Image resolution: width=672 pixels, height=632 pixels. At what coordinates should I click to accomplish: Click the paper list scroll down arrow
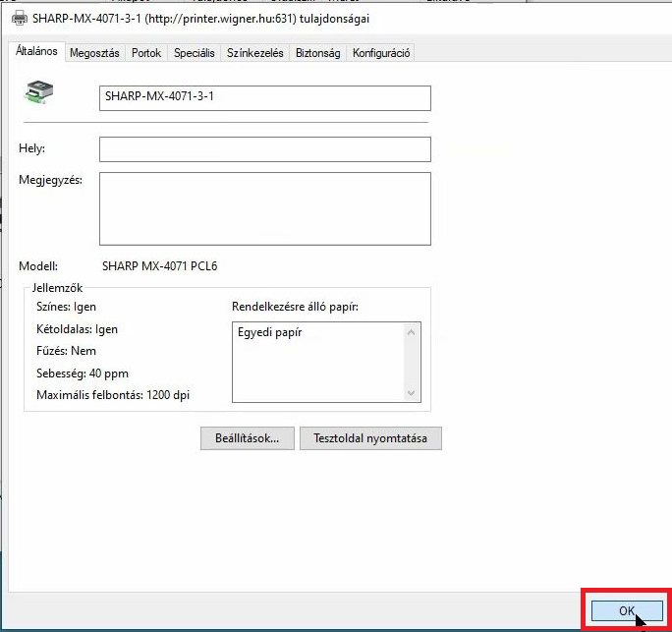tap(411, 393)
